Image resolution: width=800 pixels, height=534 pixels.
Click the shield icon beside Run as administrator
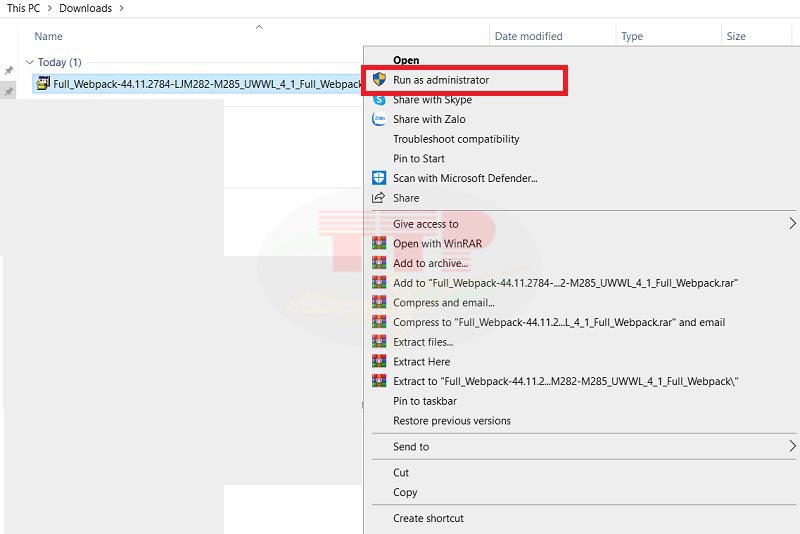(379, 79)
